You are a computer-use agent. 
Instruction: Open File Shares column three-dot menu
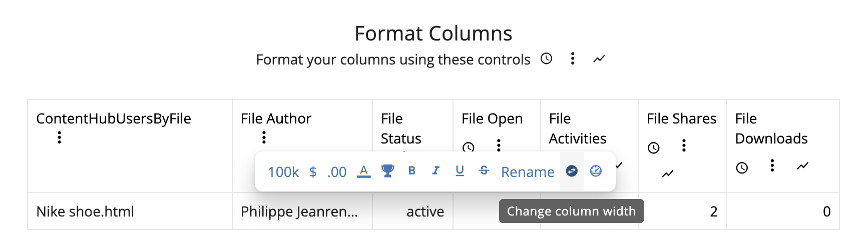point(684,146)
